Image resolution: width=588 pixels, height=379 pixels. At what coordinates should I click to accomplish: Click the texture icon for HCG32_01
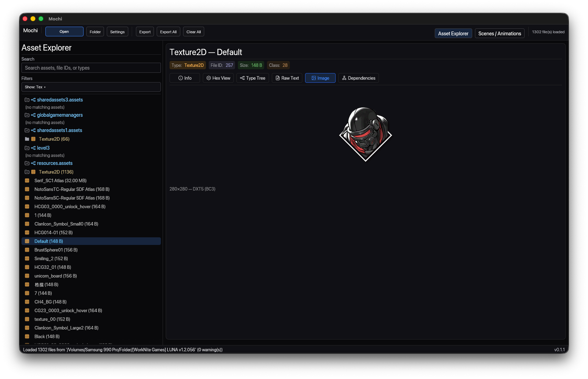click(x=27, y=267)
